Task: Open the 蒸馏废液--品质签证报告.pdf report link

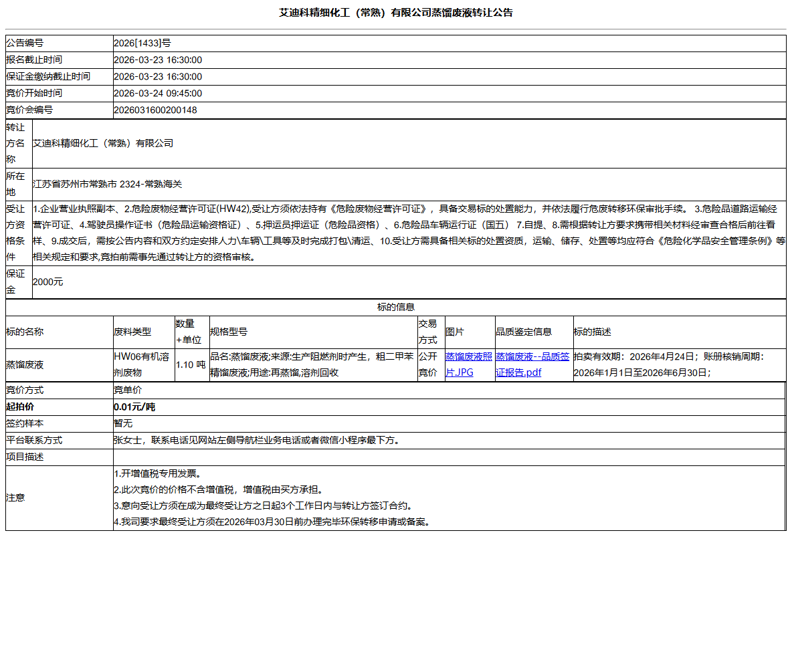Action: (532, 363)
